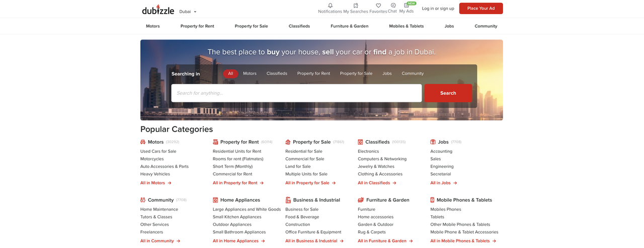Screen dimensions: 644x248
Task: Open the Notifications bell icon
Action: [330, 6]
